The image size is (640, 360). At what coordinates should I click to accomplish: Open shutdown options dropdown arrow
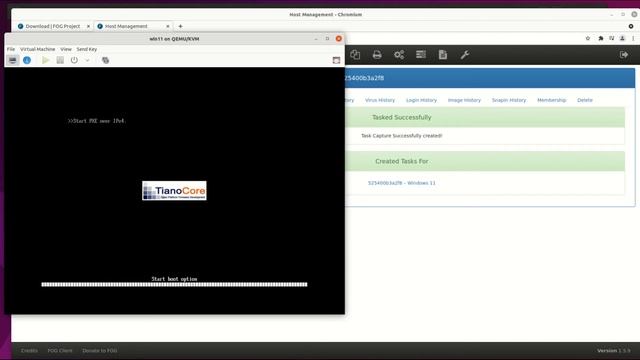coord(87,60)
